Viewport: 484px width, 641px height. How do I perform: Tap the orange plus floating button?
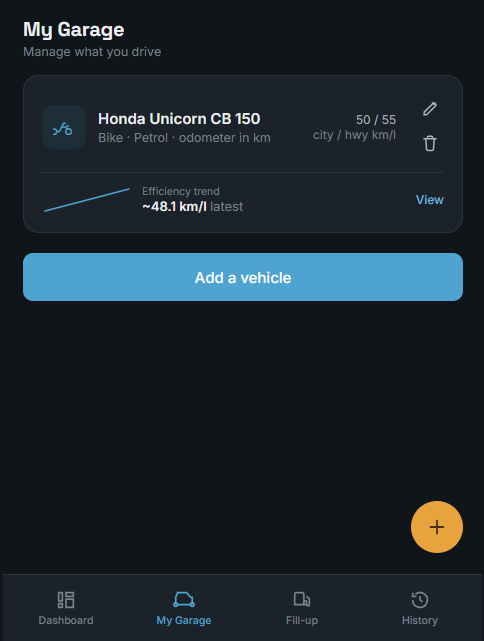437,527
